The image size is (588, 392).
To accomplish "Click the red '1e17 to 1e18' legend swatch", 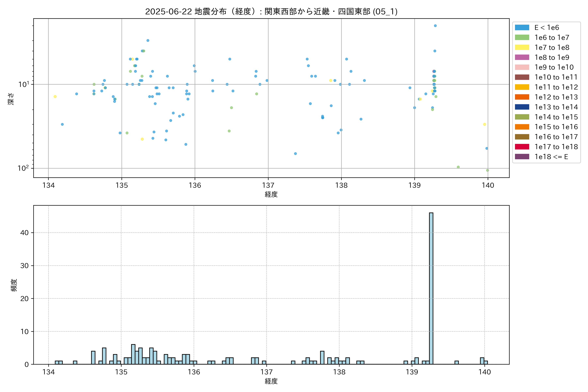I will pyautogui.click(x=522, y=147).
